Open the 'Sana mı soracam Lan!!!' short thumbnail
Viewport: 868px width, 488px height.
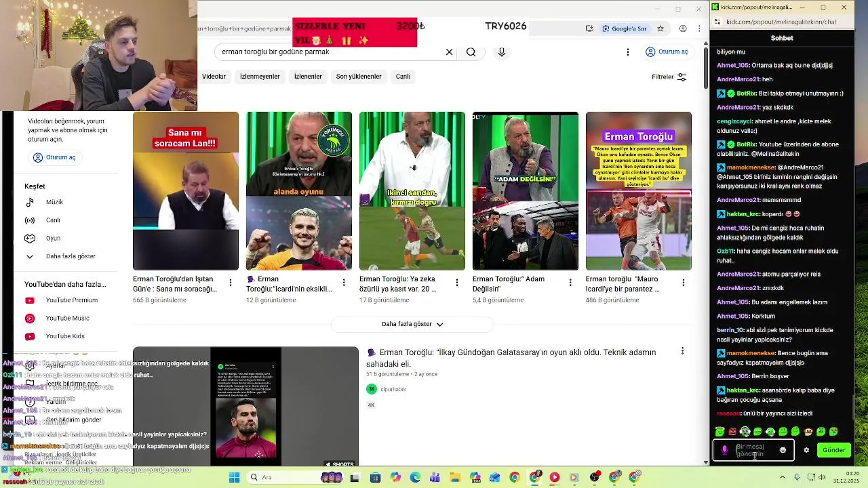coord(186,191)
